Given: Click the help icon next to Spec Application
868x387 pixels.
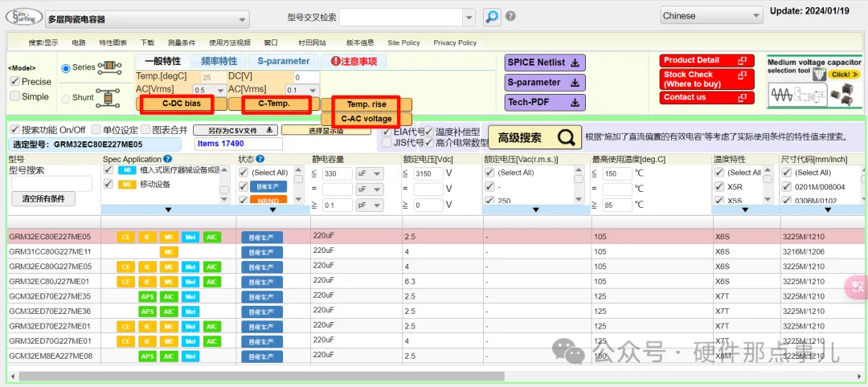Looking at the screenshot, I should 168,160.
